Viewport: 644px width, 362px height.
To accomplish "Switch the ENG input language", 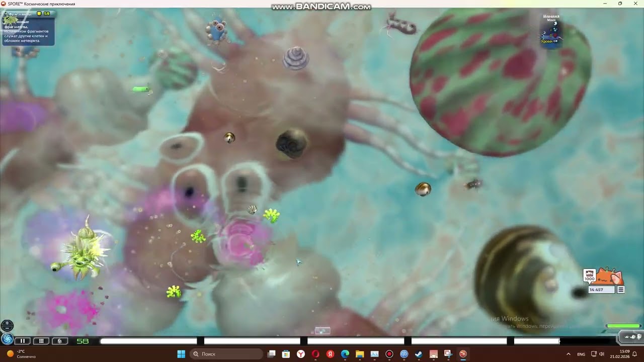I will coord(581,354).
